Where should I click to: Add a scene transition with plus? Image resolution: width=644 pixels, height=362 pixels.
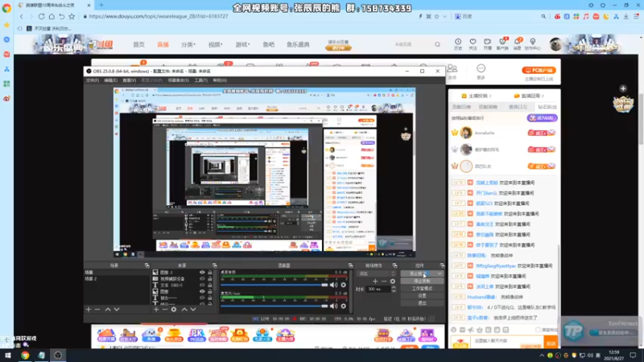375,281
